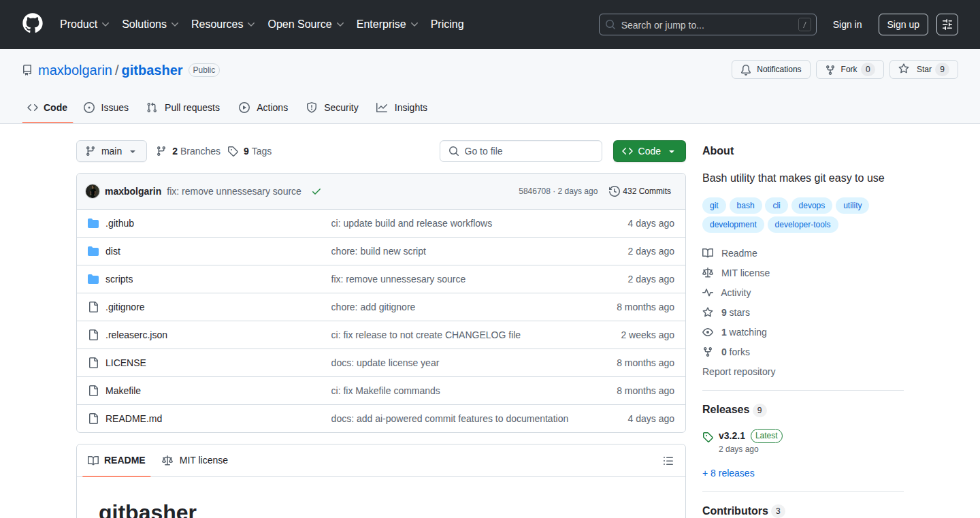View the 2 Branches list
980x518 pixels.
pos(189,151)
